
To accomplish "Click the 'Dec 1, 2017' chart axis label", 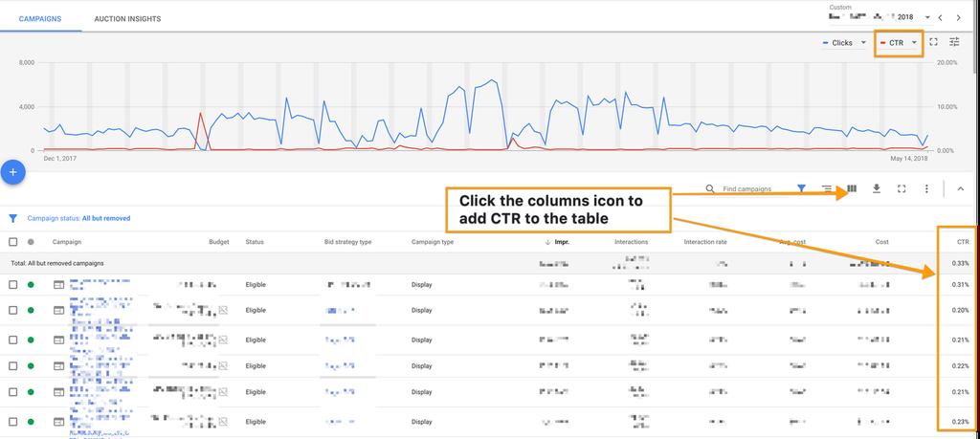I will 60,159.
